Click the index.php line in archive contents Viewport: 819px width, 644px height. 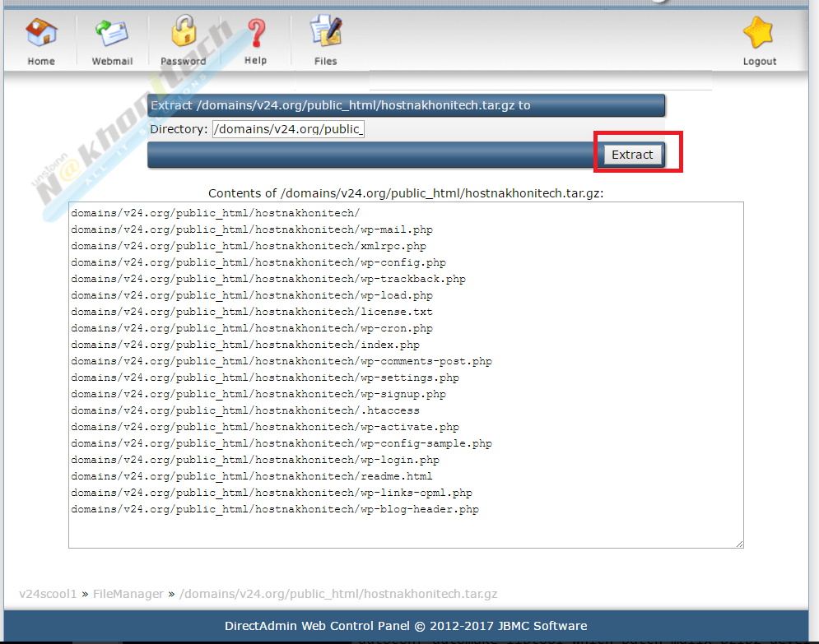click(244, 345)
